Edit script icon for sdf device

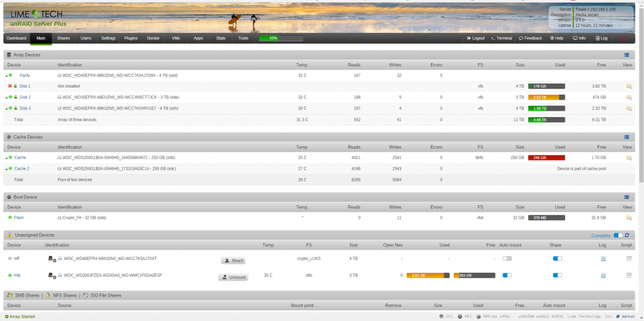point(629,259)
